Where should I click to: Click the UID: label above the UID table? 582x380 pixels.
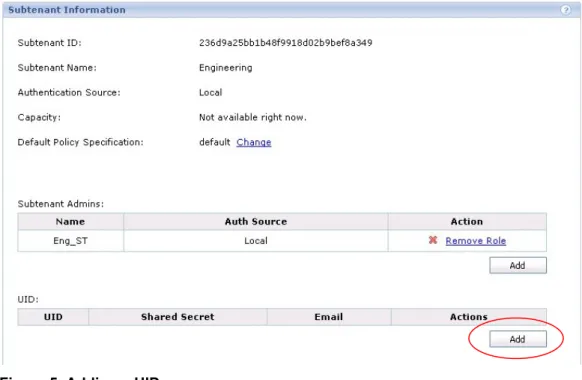28,299
